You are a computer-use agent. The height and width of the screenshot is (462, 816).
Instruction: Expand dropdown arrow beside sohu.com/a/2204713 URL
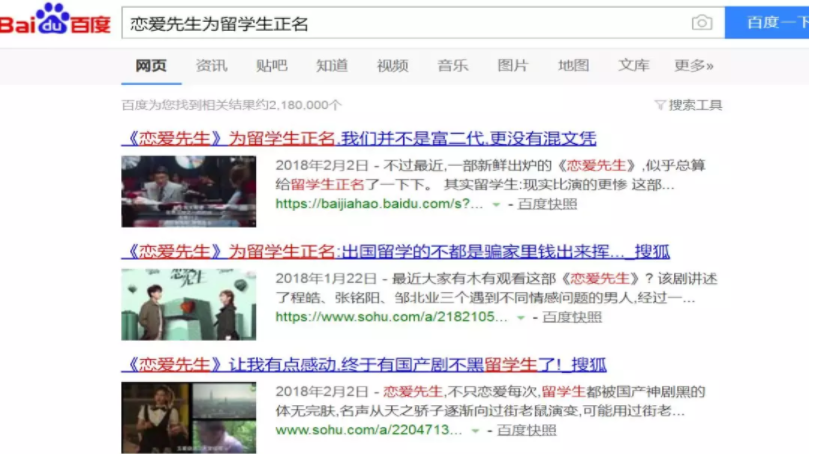(475, 431)
